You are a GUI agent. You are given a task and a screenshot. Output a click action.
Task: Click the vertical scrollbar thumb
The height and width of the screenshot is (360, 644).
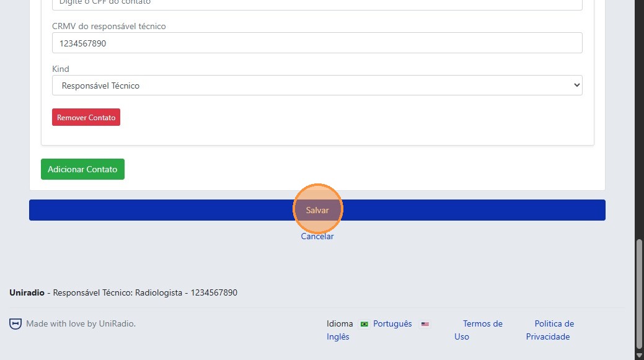point(638,294)
